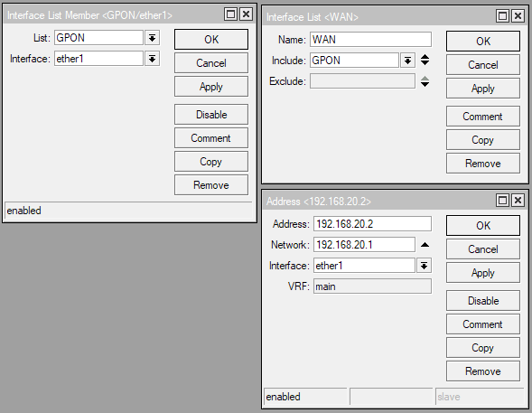The height and width of the screenshot is (413, 532).
Task: Open Interface dropdown in List Member window
Action: click(x=153, y=59)
